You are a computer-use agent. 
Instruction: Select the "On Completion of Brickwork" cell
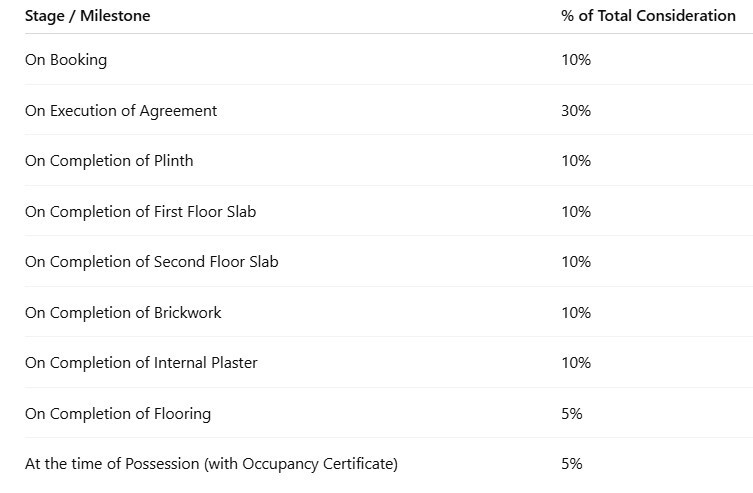click(x=123, y=313)
